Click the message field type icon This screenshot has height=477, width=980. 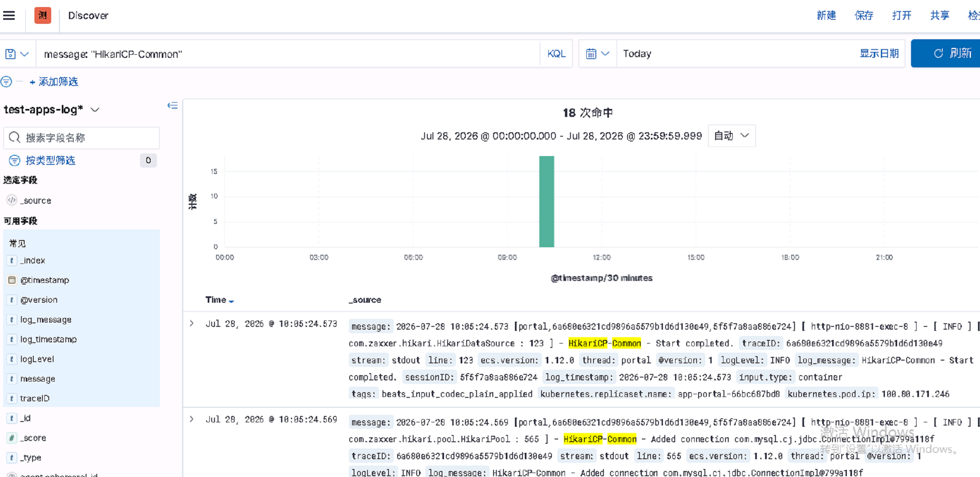coord(12,379)
